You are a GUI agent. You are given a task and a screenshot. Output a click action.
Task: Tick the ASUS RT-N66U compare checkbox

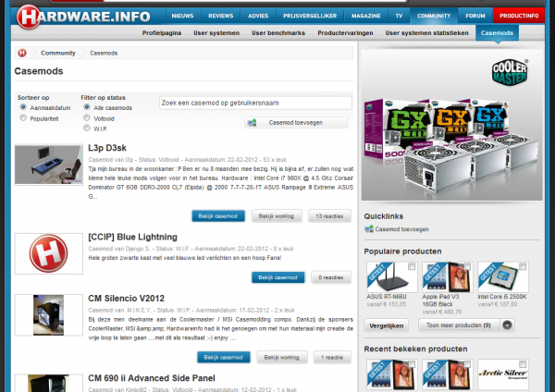412,266
